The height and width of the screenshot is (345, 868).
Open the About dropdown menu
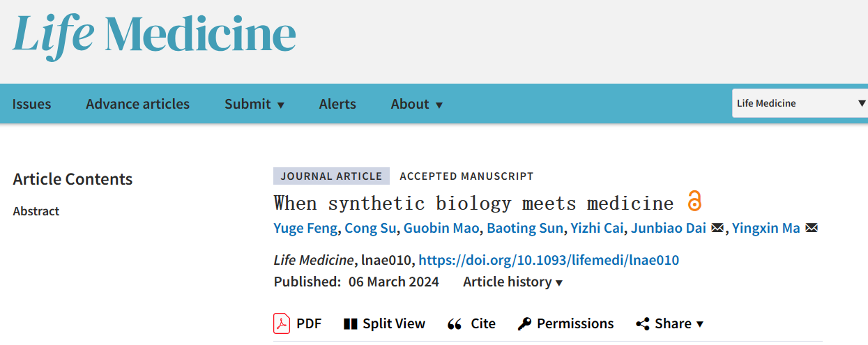coord(417,104)
